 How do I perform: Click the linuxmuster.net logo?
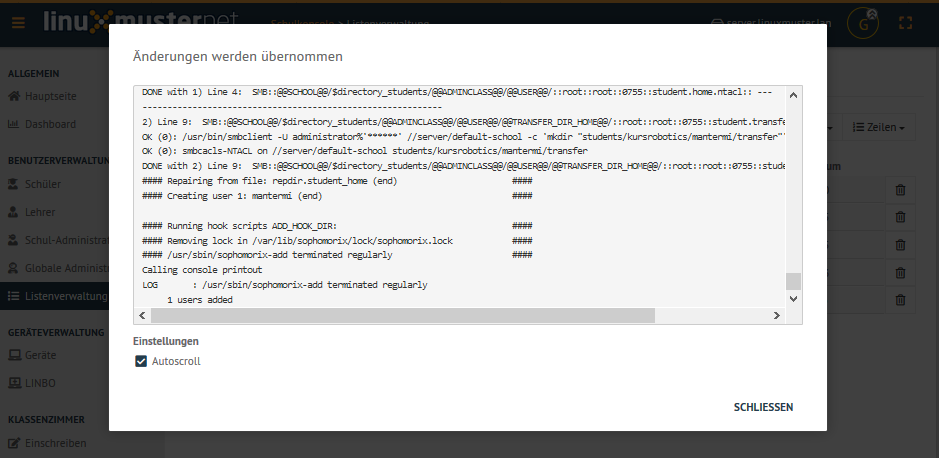tap(140, 23)
